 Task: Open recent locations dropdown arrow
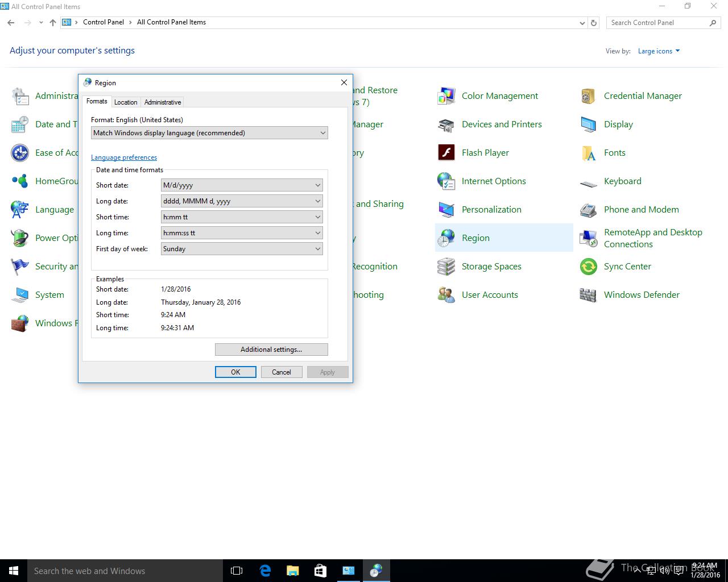pyautogui.click(x=41, y=23)
